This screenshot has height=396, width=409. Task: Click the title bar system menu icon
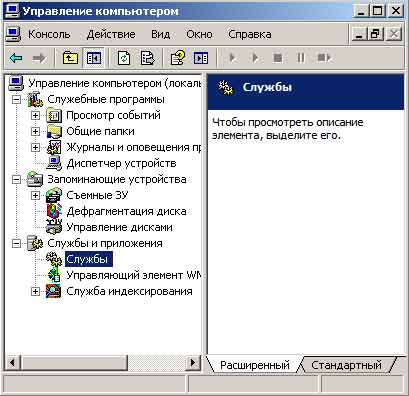point(12,11)
